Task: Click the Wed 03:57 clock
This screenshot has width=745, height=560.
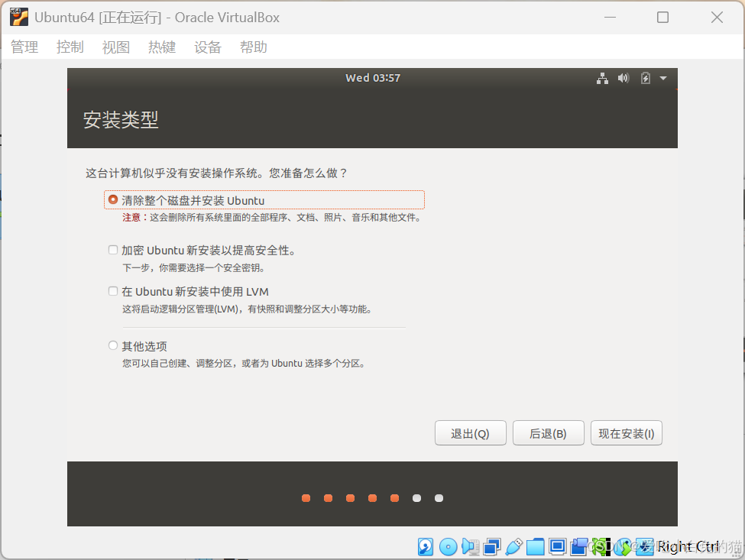Action: coord(373,79)
